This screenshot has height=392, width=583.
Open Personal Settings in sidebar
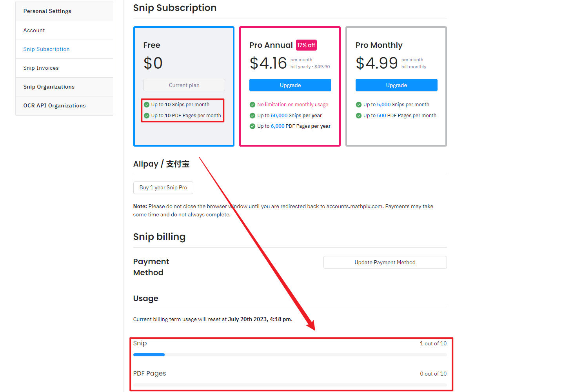coord(47,11)
